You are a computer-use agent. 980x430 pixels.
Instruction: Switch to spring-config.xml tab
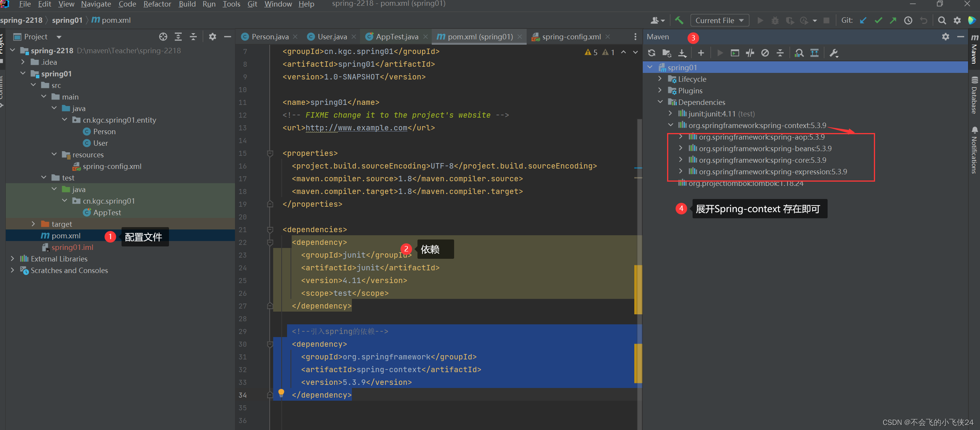[571, 37]
